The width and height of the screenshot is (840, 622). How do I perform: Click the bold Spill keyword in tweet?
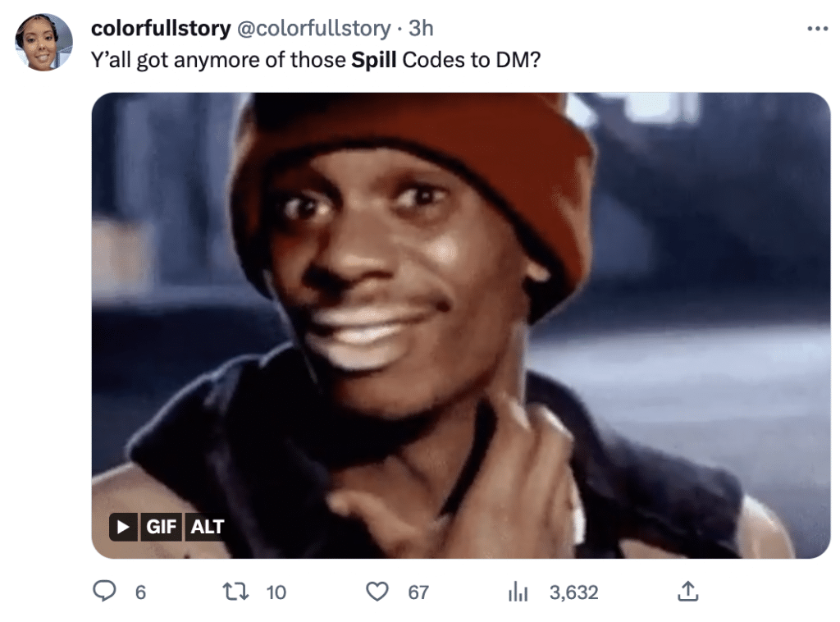[x=373, y=59]
